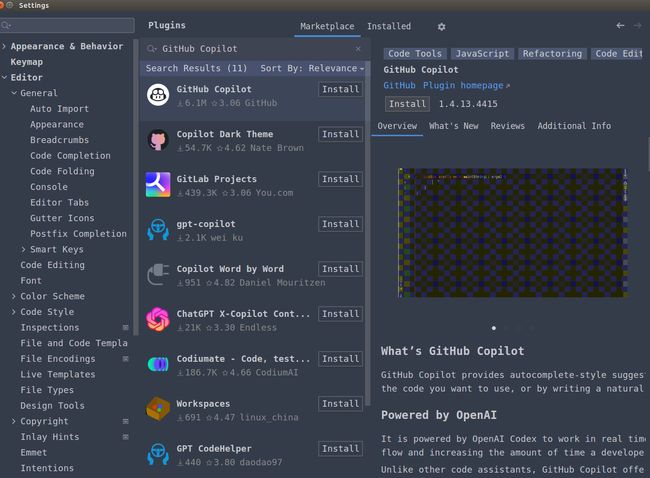650x478 pixels.
Task: Click the magnifier icon in plugin search
Action: (x=151, y=49)
